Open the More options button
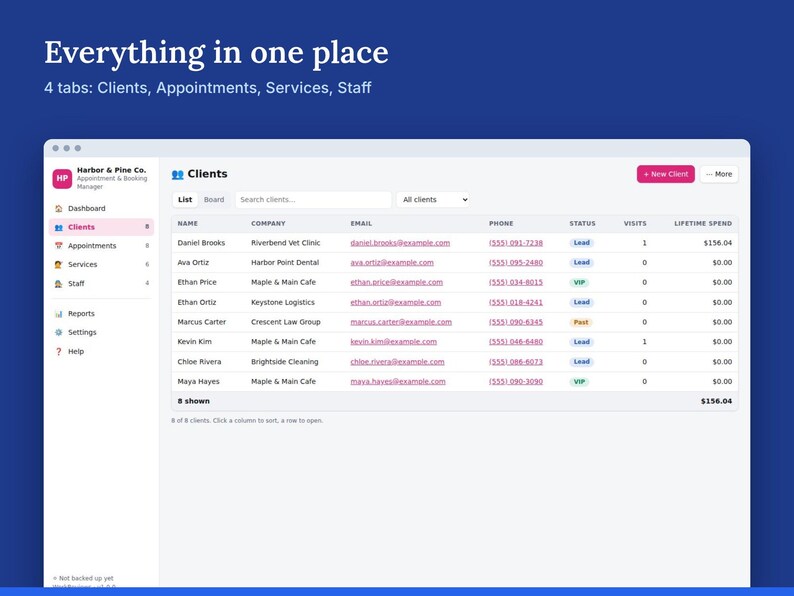Screen dimensions: 794x596 pos(719,174)
